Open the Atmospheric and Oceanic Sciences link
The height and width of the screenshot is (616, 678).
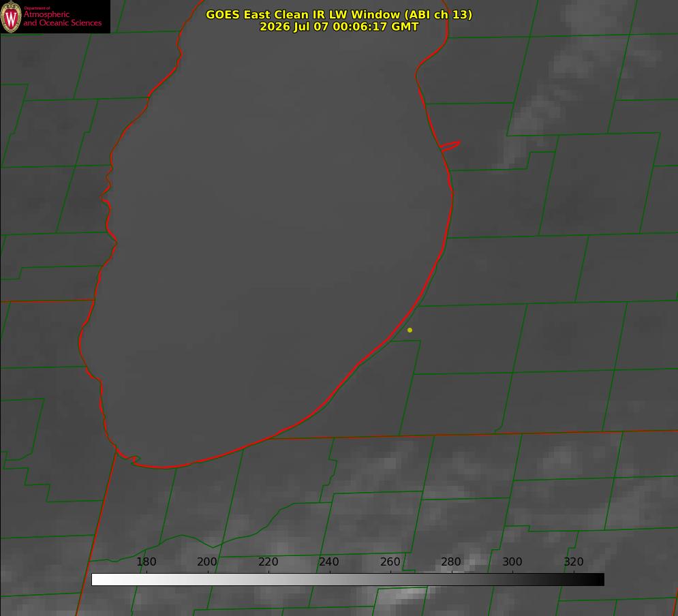[62, 18]
